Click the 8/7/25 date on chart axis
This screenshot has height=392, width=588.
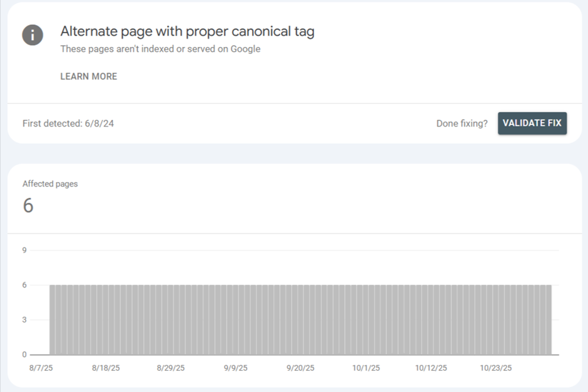pos(41,368)
